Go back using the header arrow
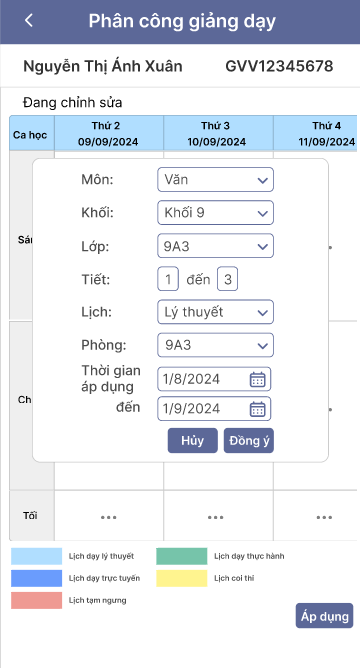 (29, 20)
